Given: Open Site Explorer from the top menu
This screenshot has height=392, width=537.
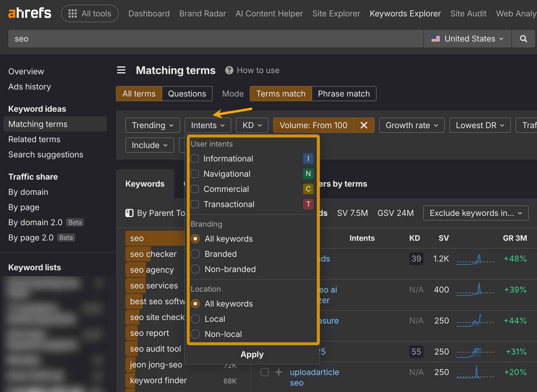Looking at the screenshot, I should tap(336, 13).
